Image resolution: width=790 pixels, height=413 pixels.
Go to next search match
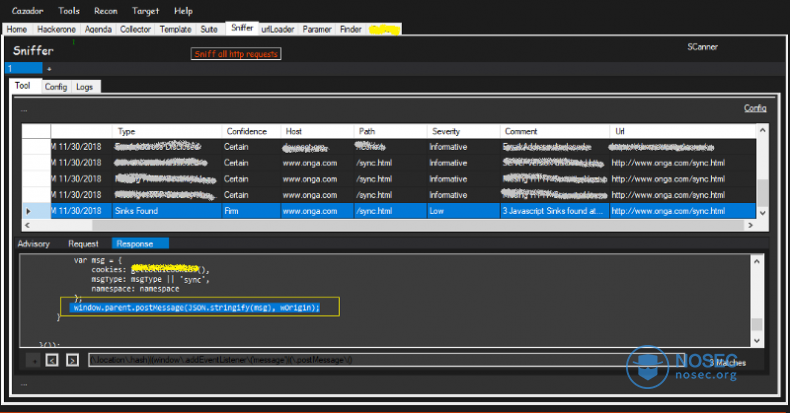tap(73, 360)
